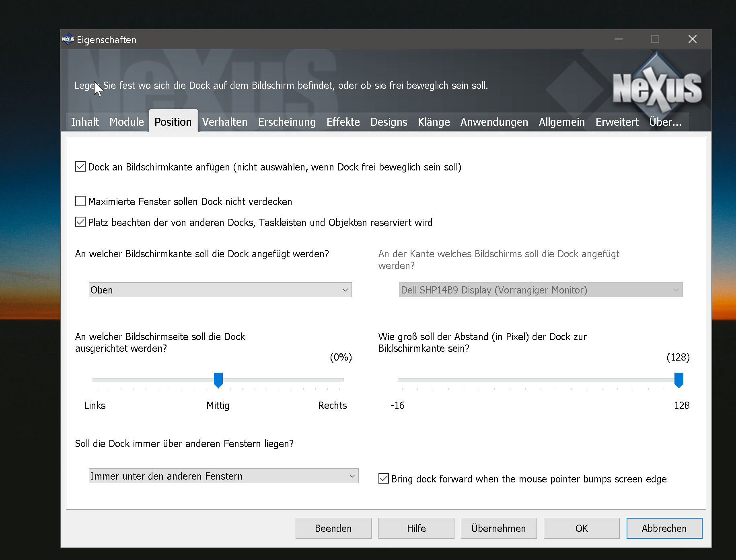Image resolution: width=736 pixels, height=560 pixels.
Task: Open the Dell SHP14B9 Display monitor dropdown
Action: [541, 290]
